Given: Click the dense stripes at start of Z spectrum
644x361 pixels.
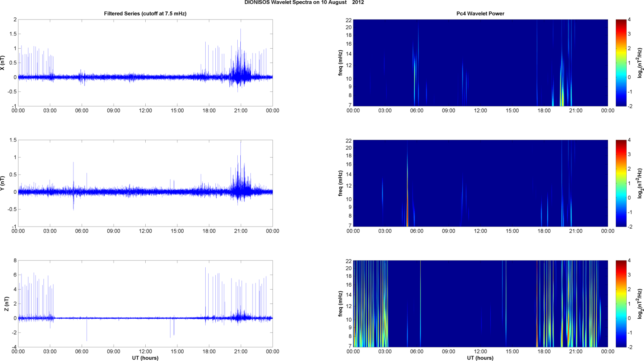Looking at the screenshot, I should [370, 304].
